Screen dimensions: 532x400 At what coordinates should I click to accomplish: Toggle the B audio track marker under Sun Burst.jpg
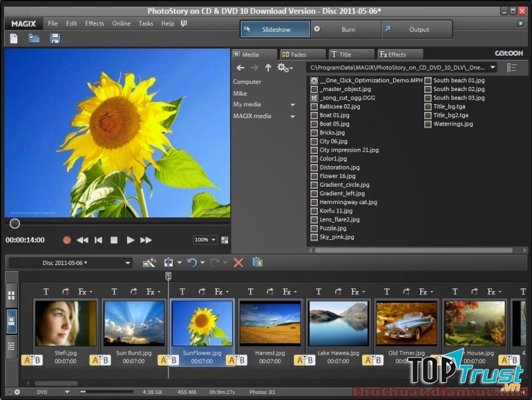[105, 359]
